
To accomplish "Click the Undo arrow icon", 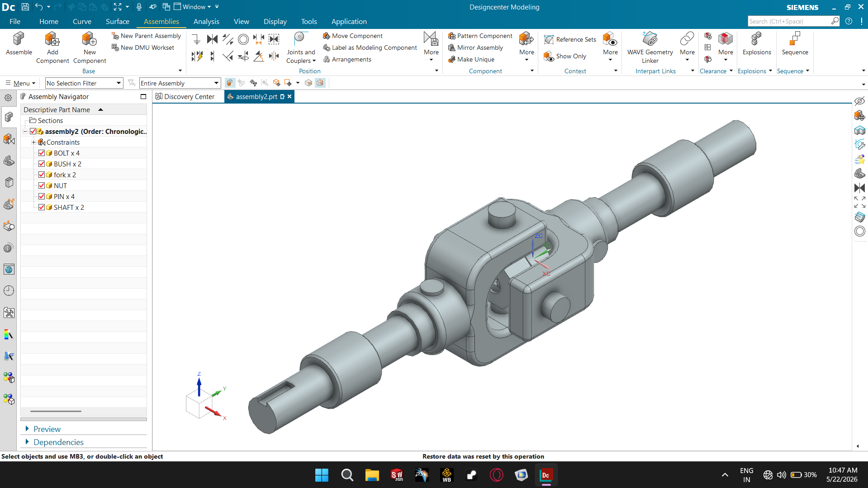I will click(x=39, y=7).
